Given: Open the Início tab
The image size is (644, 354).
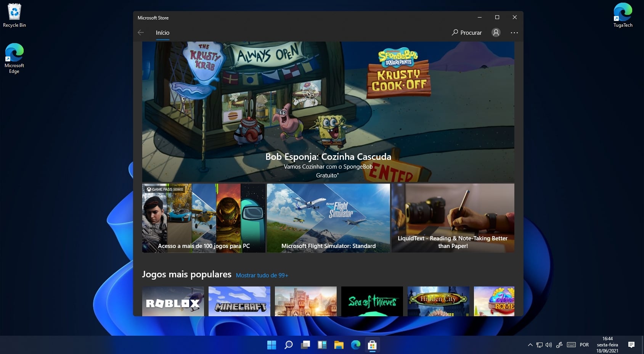Looking at the screenshot, I should (162, 33).
